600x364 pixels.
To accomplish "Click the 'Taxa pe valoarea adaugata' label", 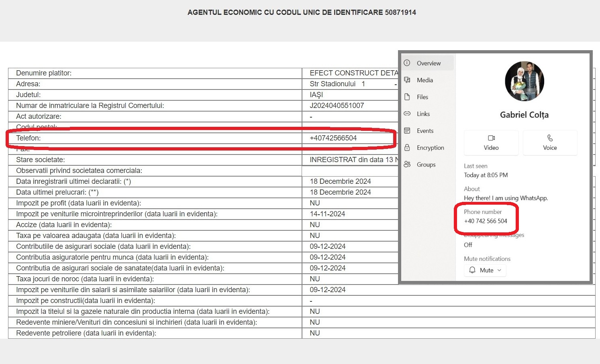I will pos(96,236).
